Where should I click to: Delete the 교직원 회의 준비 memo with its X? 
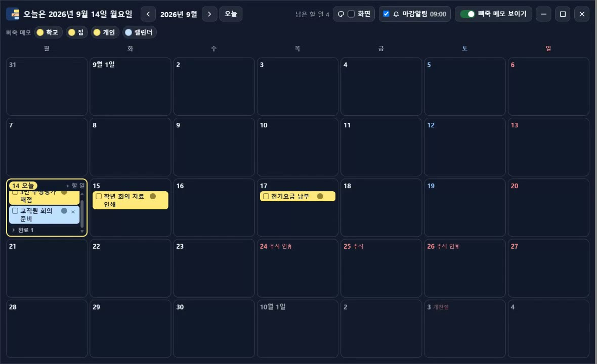(73, 212)
